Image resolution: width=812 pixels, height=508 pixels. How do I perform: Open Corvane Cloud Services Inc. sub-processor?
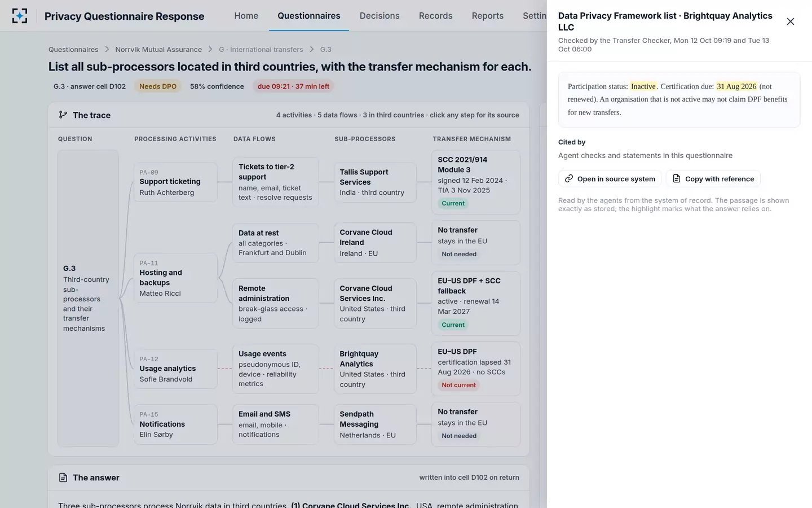pos(375,303)
